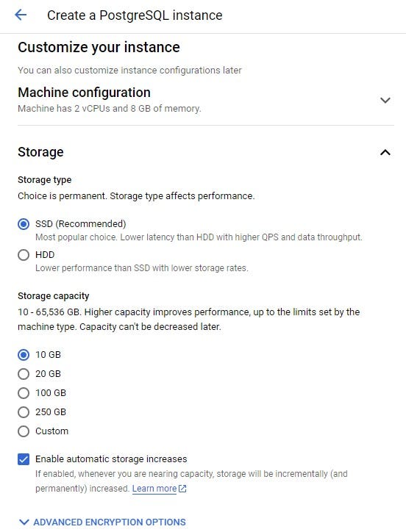Click the back arrow icon
The image size is (406, 532).
(21, 15)
